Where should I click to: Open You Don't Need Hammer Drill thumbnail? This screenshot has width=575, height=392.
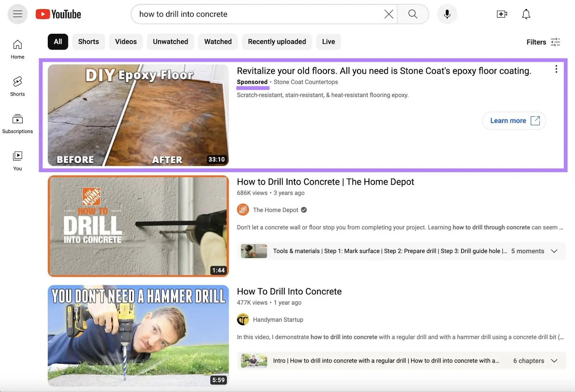[138, 336]
